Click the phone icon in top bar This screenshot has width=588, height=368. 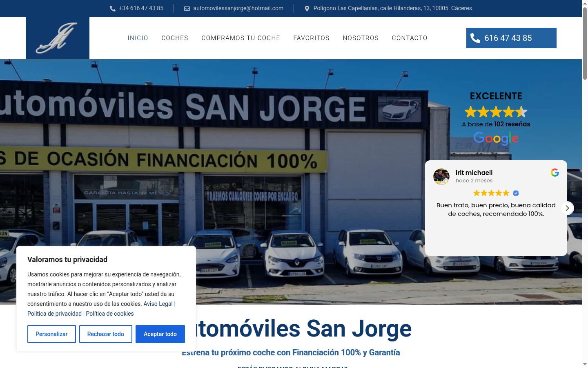113,9
